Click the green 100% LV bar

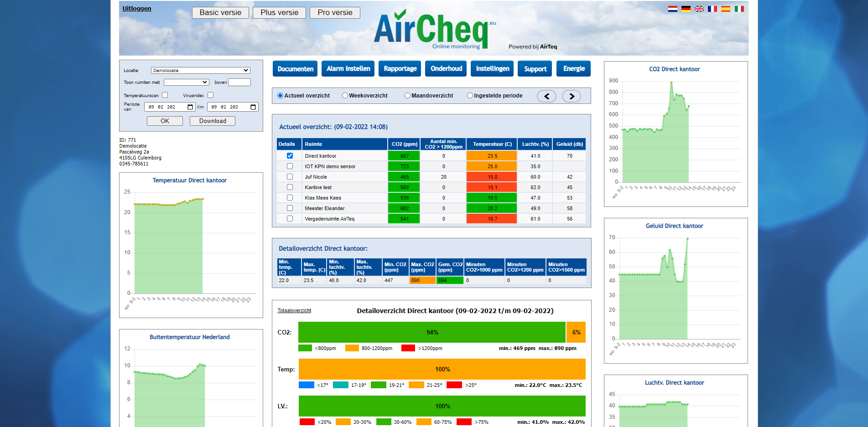[x=442, y=406]
